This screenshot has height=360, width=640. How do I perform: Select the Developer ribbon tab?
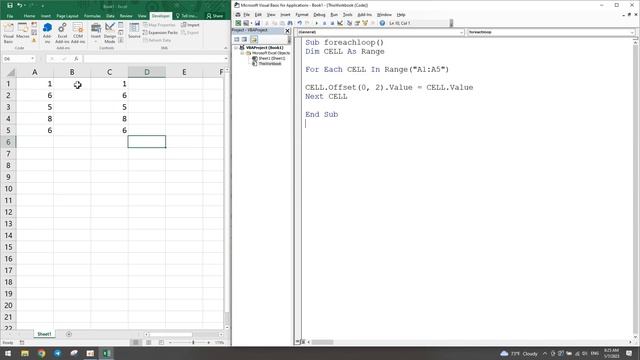click(x=160, y=16)
